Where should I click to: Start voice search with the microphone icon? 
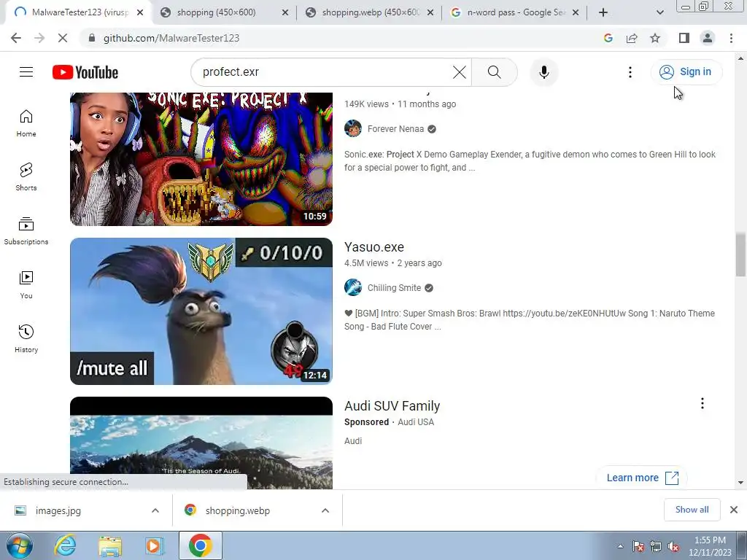pyautogui.click(x=543, y=72)
